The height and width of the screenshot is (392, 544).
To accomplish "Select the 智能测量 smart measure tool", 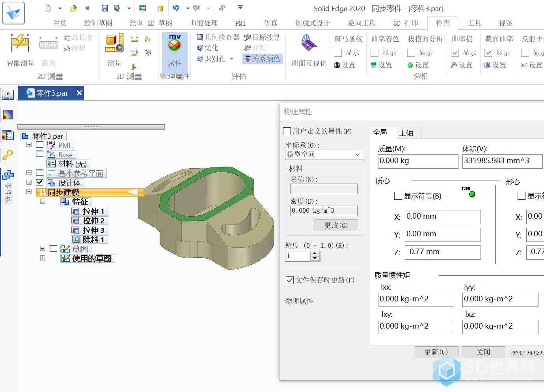I will pyautogui.click(x=20, y=50).
